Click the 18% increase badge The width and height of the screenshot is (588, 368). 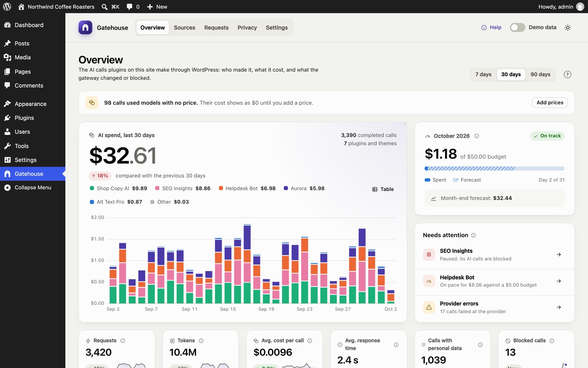click(x=100, y=176)
